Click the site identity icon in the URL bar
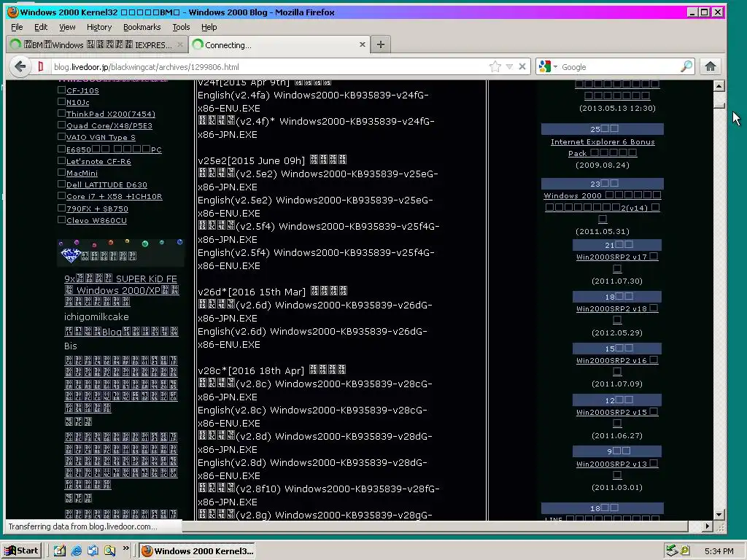The height and width of the screenshot is (560, 747). (41, 66)
